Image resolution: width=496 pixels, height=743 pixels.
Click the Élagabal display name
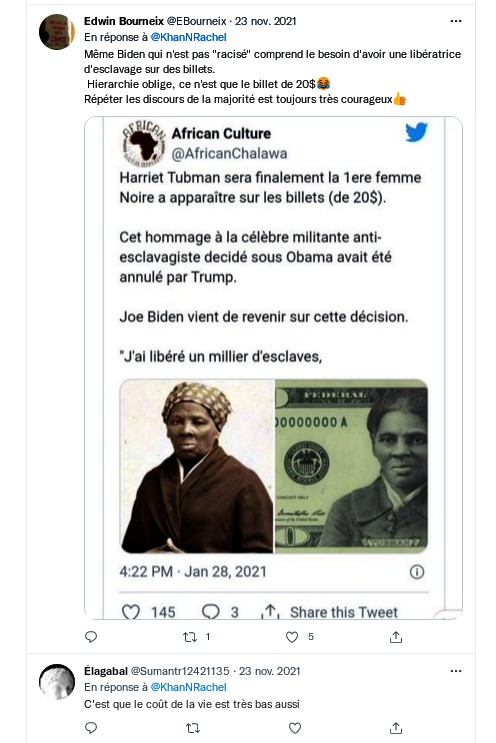(106, 671)
